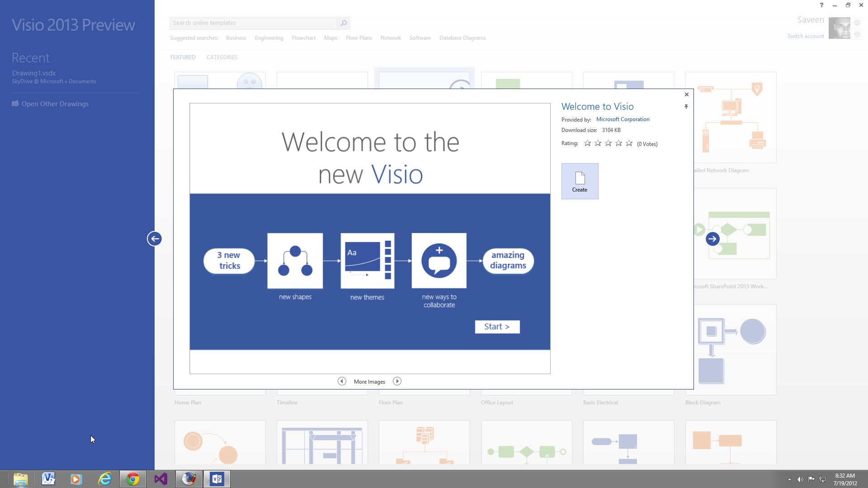Select the Featured tab

click(183, 57)
